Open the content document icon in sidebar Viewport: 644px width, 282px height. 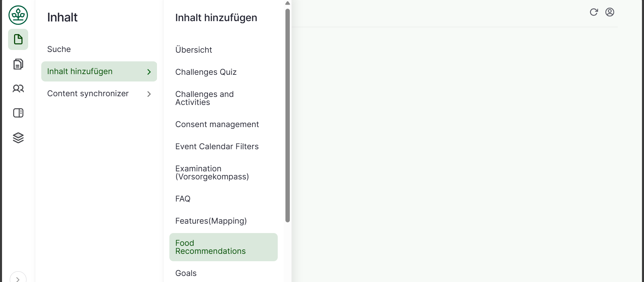click(x=18, y=40)
